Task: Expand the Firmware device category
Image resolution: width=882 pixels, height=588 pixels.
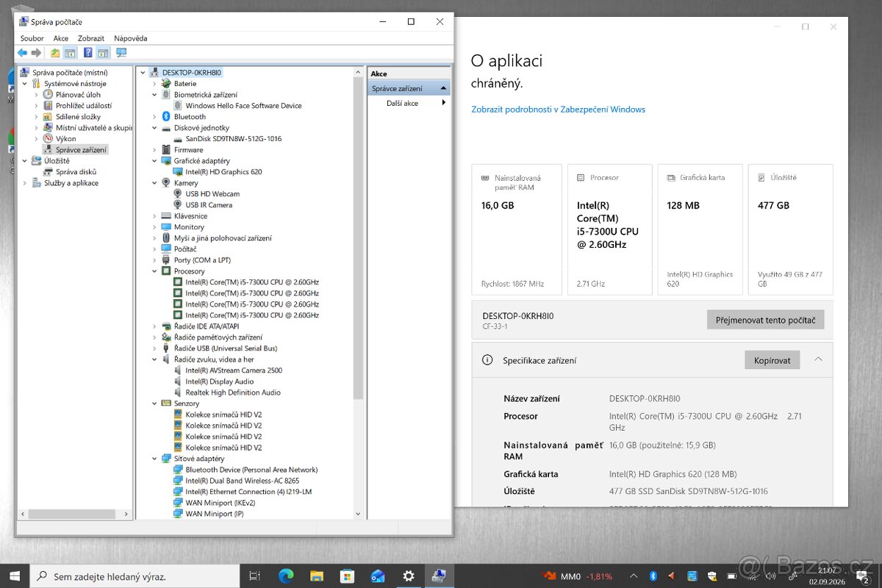Action: coord(154,150)
